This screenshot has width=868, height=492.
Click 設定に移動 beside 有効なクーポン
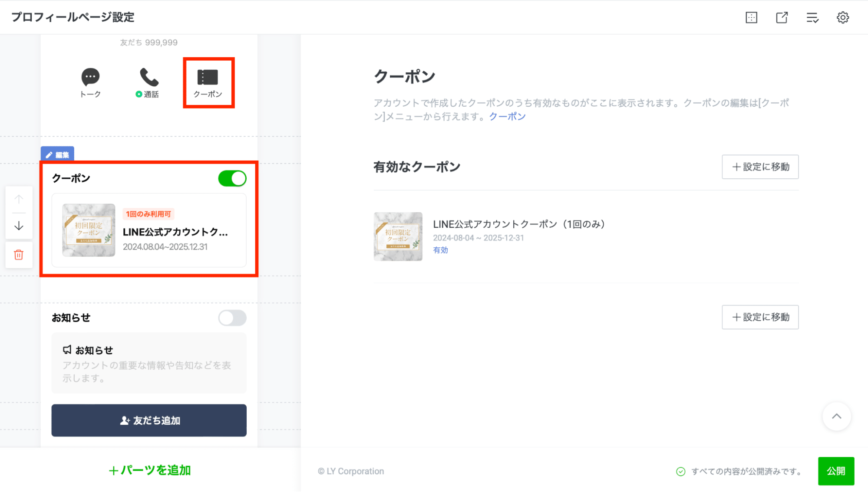pos(760,167)
